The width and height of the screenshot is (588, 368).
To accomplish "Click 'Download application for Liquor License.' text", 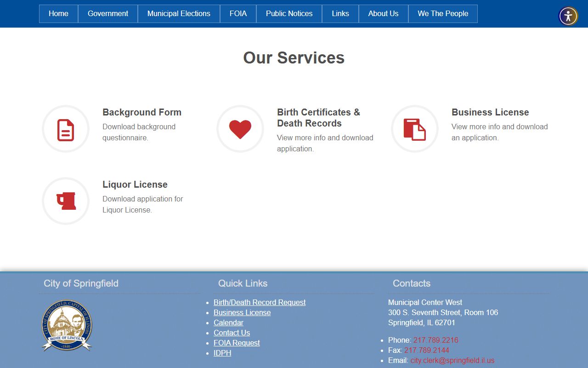I will [x=142, y=204].
